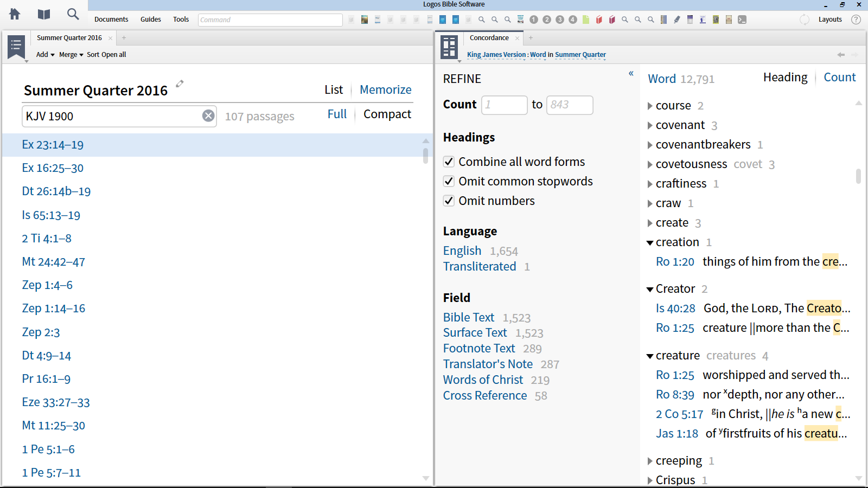Add a new tab beside Summer Quarter 2016
This screenshot has height=488, width=868.
point(124,38)
